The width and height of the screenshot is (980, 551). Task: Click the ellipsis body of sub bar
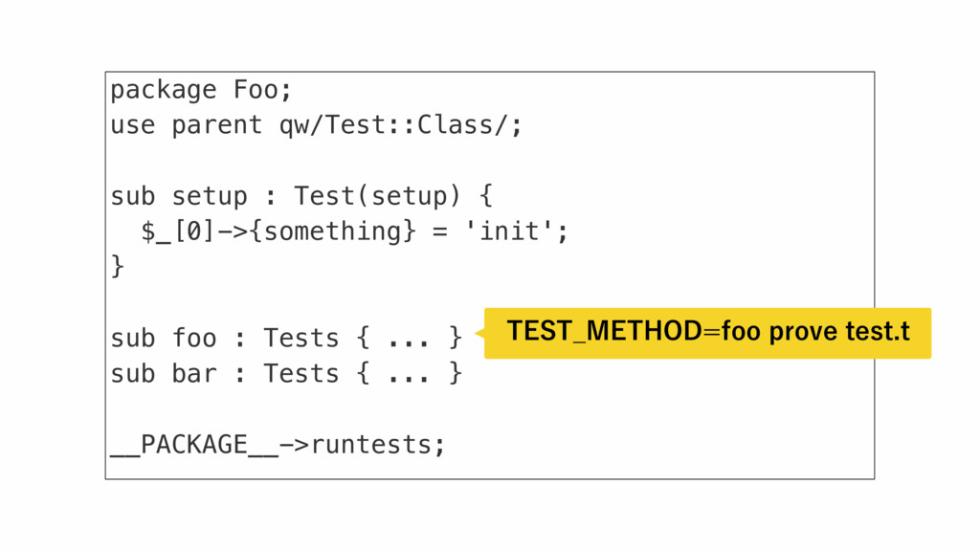tap(409, 374)
